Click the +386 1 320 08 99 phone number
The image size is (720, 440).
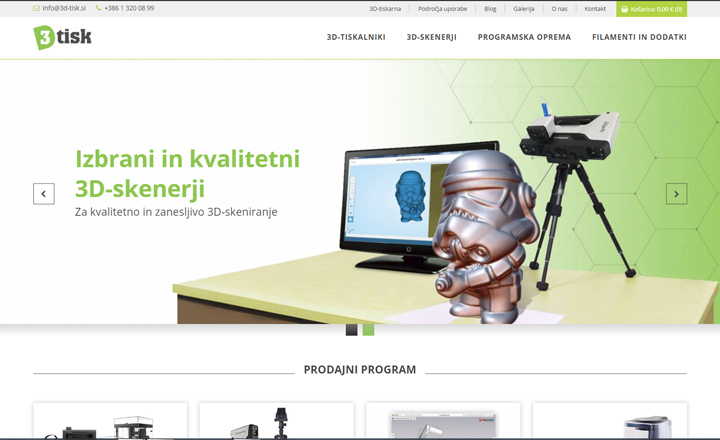tap(129, 8)
